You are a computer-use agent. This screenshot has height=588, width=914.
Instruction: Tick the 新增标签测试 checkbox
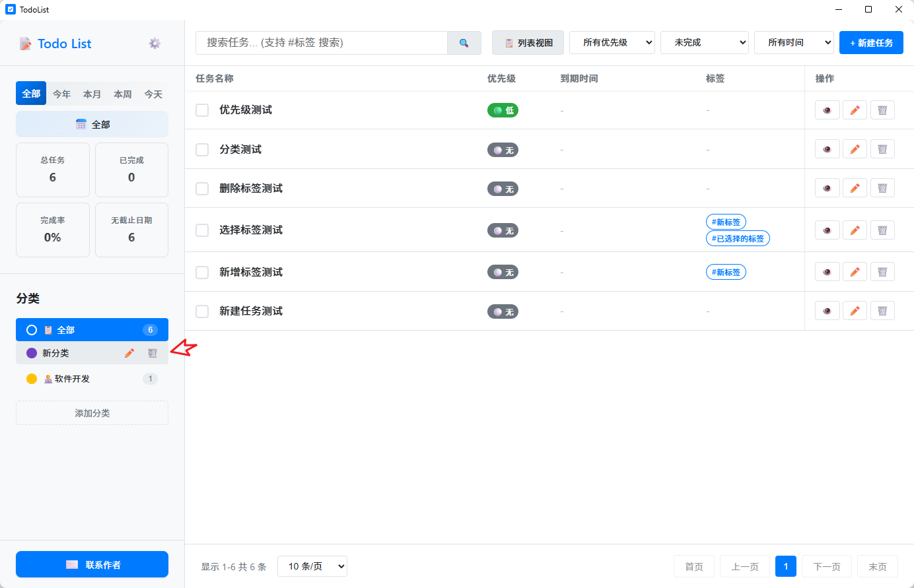pos(202,273)
